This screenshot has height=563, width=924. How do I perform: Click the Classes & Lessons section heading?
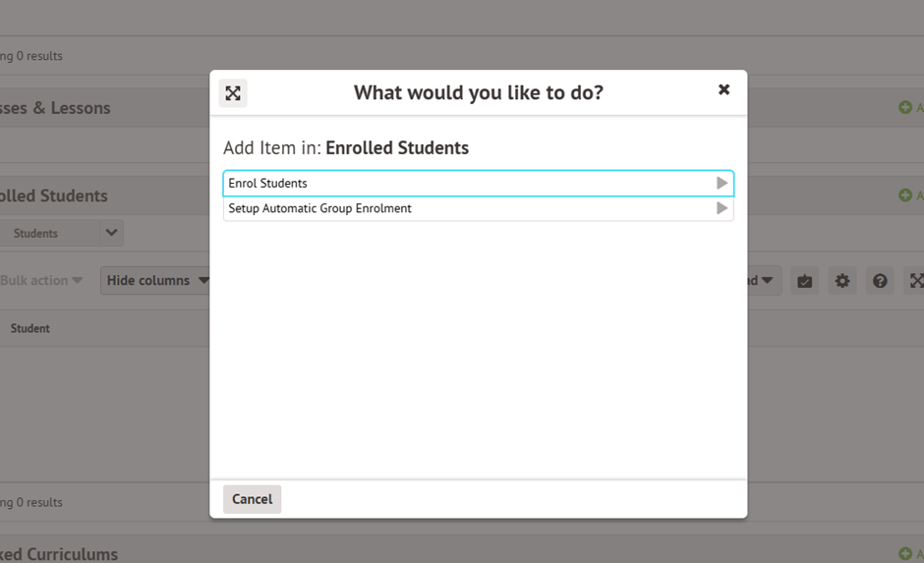[x=55, y=108]
